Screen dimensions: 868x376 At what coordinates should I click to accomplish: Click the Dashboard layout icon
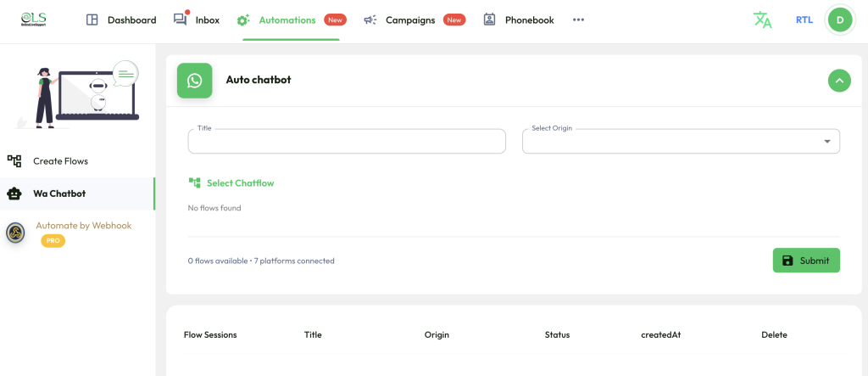pos(92,20)
